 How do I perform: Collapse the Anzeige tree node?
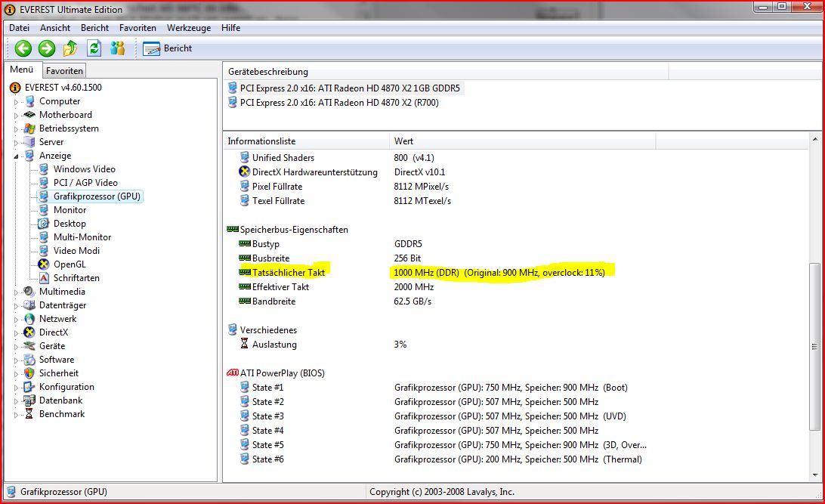[16, 156]
